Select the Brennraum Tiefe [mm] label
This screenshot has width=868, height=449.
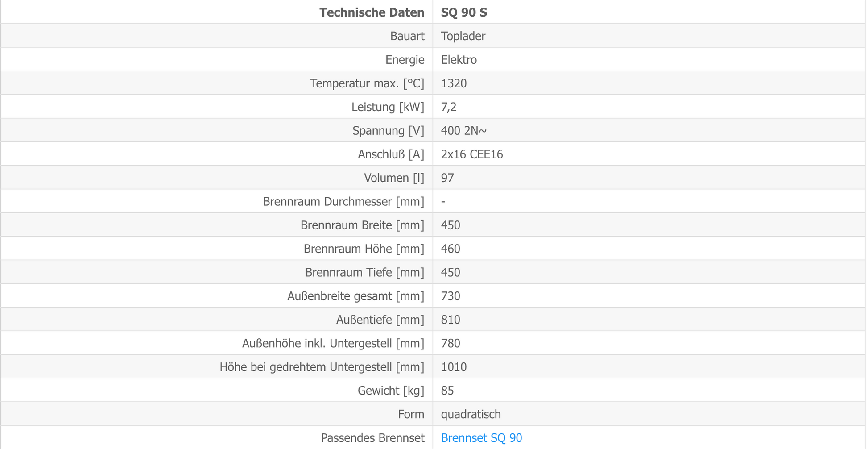[x=364, y=273]
